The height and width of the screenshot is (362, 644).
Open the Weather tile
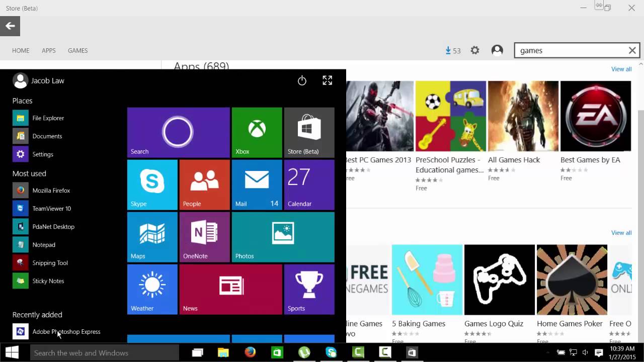(x=152, y=289)
